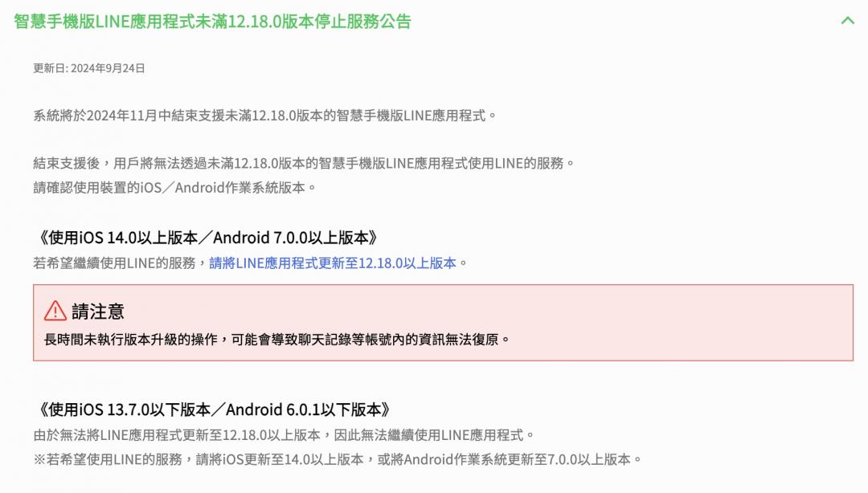This screenshot has height=493, width=868.
Task: Select heading 《使用iOS 14.0以上版本／Android 7.0.0以上版本》
Action: [x=206, y=238]
